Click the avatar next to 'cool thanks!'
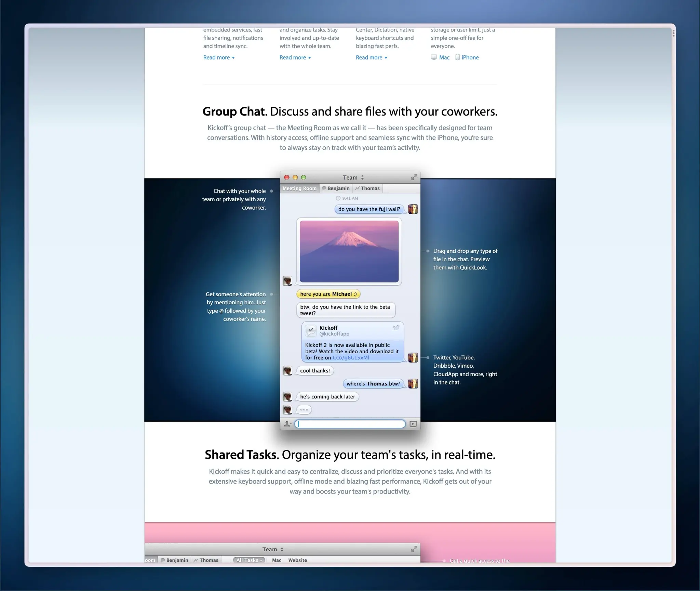 [287, 370]
